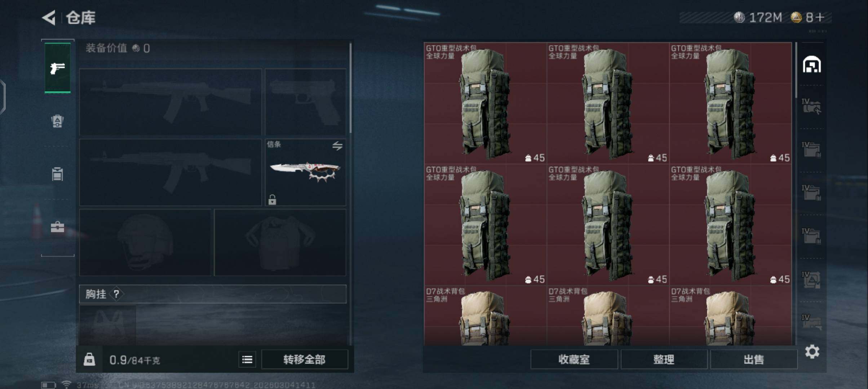The height and width of the screenshot is (389, 868).
Task: Click the swap arrows icon on knife slot
Action: [337, 146]
